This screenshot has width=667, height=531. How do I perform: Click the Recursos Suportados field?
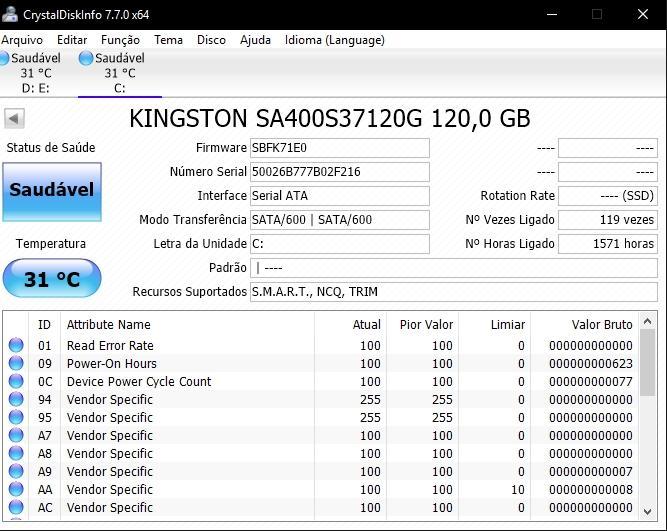pos(453,292)
